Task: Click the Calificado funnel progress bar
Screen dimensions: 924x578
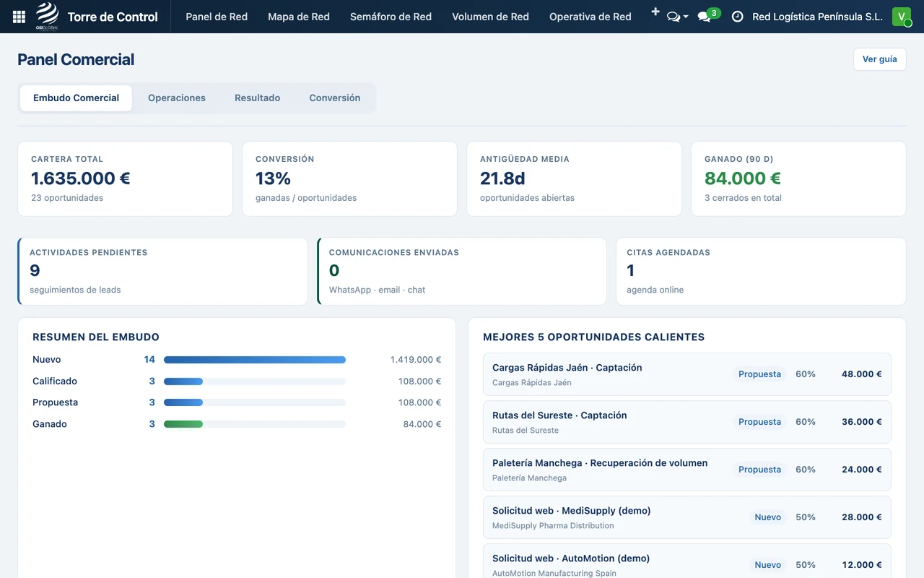Action: click(183, 381)
